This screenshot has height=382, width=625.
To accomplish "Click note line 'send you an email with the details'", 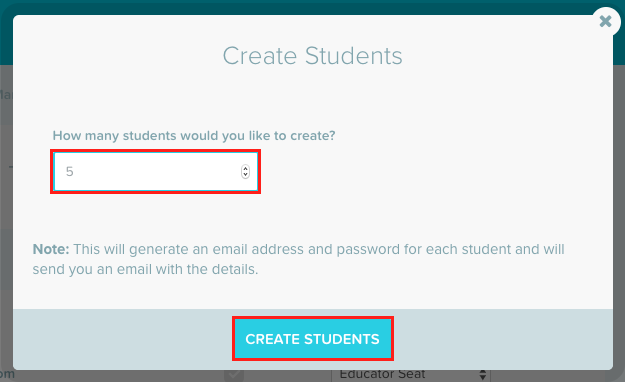I will (145, 269).
